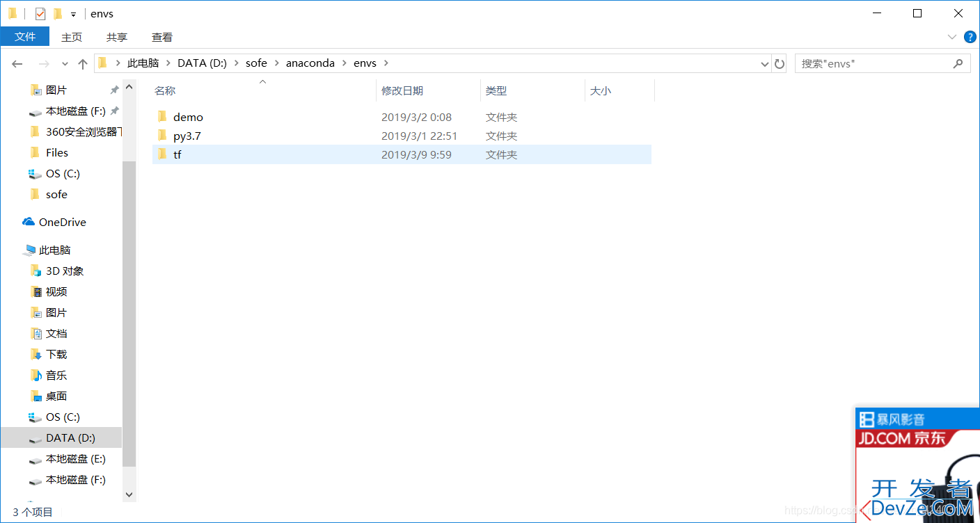
Task: Click the demo folder name
Action: pyautogui.click(x=188, y=117)
